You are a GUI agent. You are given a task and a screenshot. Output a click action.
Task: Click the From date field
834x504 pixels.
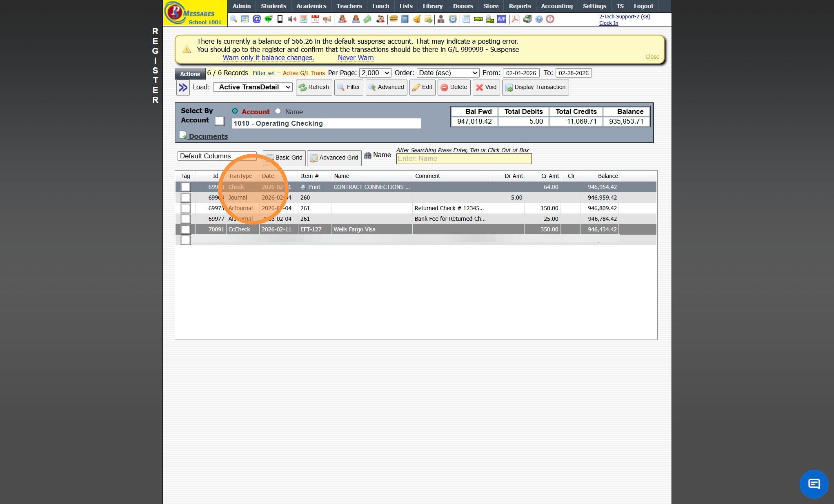click(521, 73)
